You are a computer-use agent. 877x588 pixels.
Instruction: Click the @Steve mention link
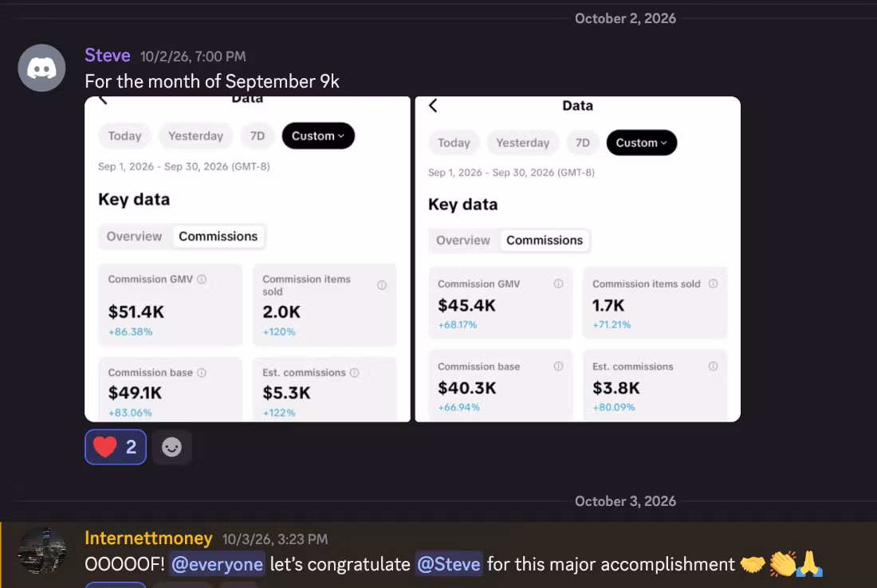click(449, 564)
